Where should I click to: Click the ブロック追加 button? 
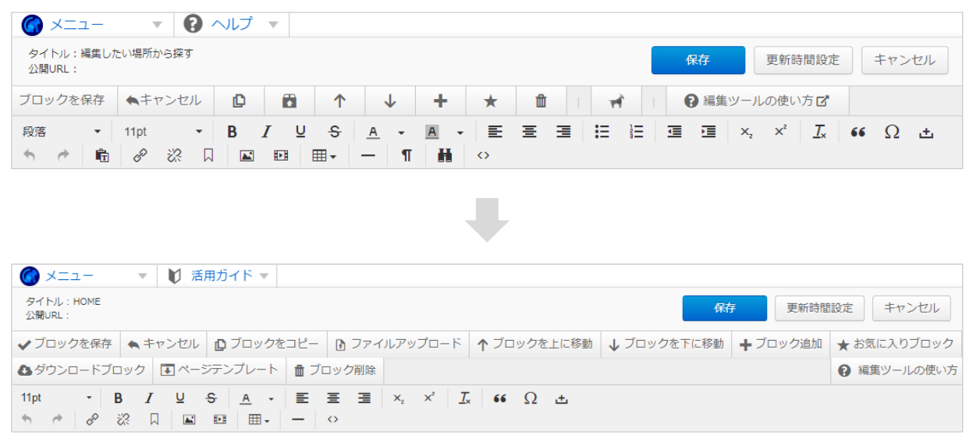click(x=780, y=344)
